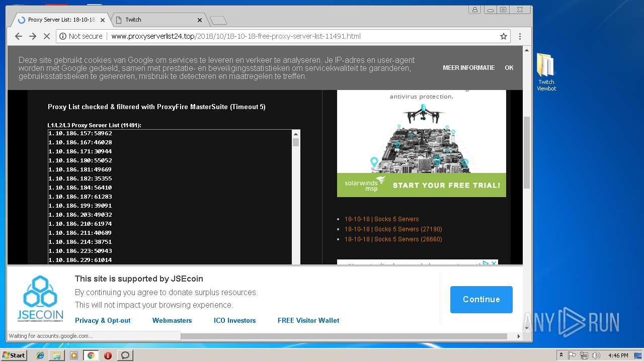Close the Twitch tab
The height and width of the screenshot is (362, 644).
[200, 20]
